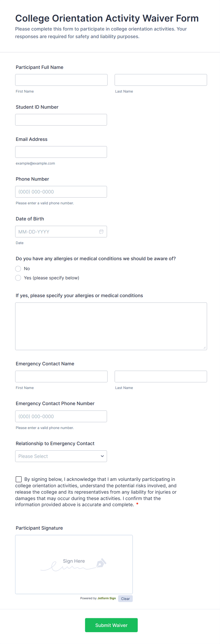This screenshot has width=220, height=644.
Task: Click the Student ID Number field
Action: pos(61,120)
